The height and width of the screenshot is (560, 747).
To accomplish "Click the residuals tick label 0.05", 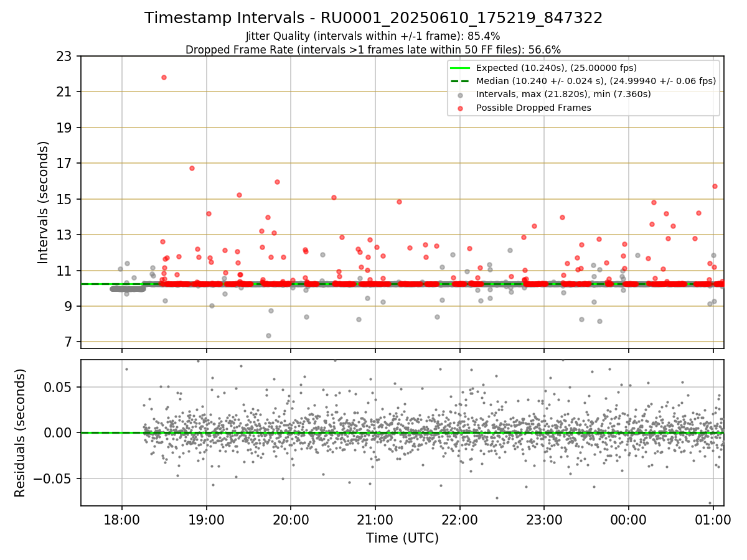I will coord(59,387).
